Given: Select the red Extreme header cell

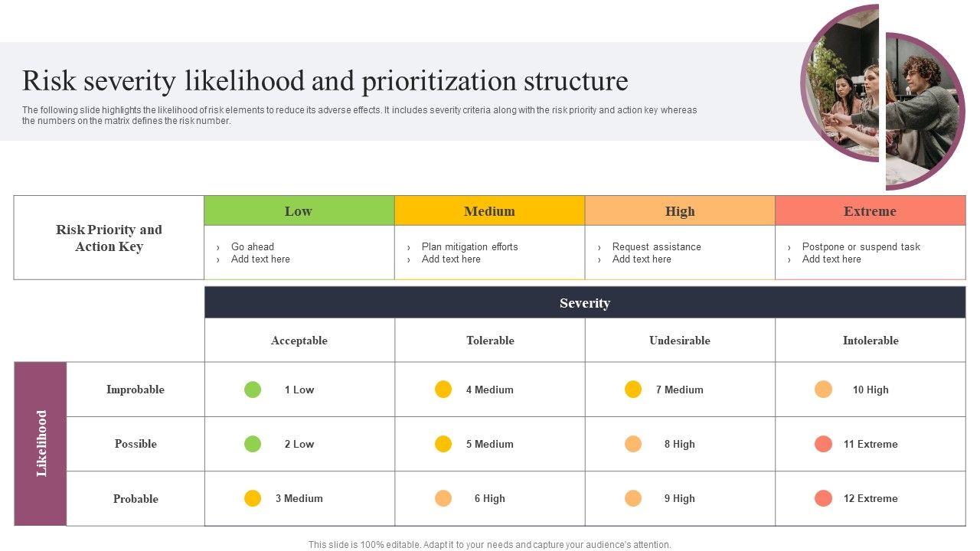Looking at the screenshot, I should 870,211.
